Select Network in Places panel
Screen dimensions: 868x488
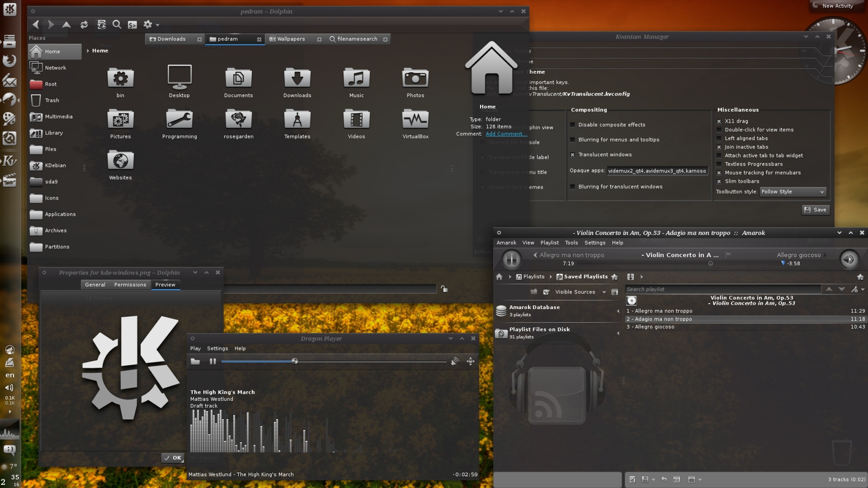[x=55, y=68]
